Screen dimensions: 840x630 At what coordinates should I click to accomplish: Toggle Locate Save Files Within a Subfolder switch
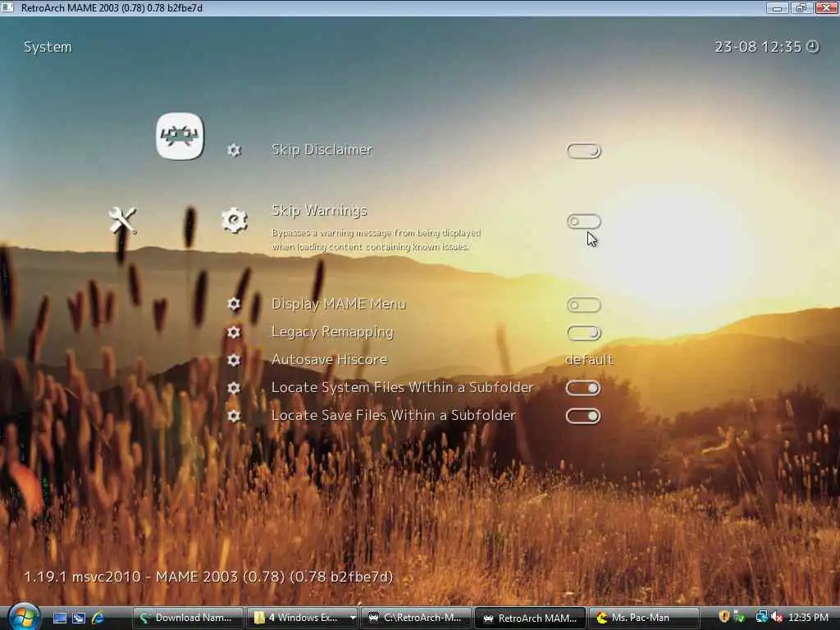coord(583,416)
